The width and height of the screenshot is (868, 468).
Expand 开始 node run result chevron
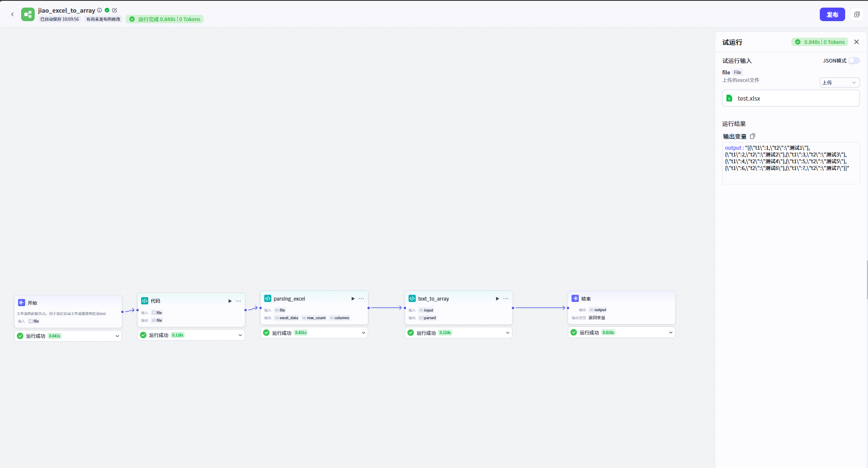click(117, 336)
